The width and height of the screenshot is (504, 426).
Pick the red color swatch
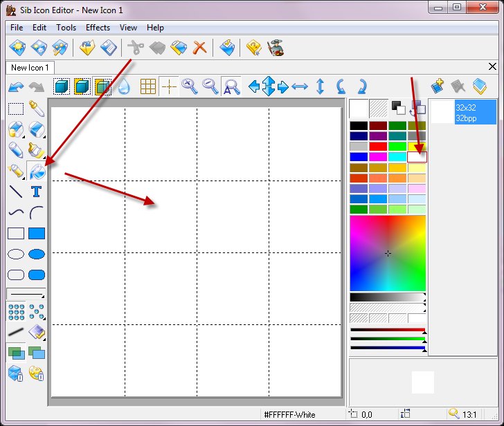[x=377, y=147]
